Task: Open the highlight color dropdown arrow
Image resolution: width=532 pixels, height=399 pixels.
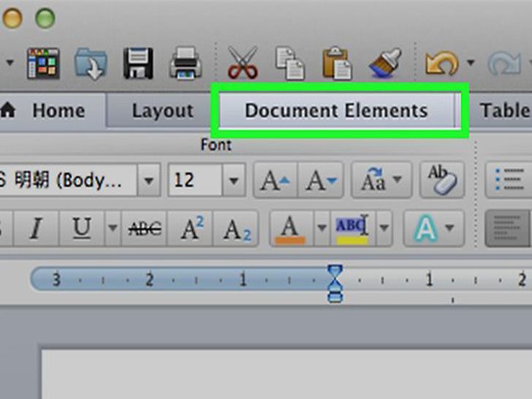Action: [384, 228]
